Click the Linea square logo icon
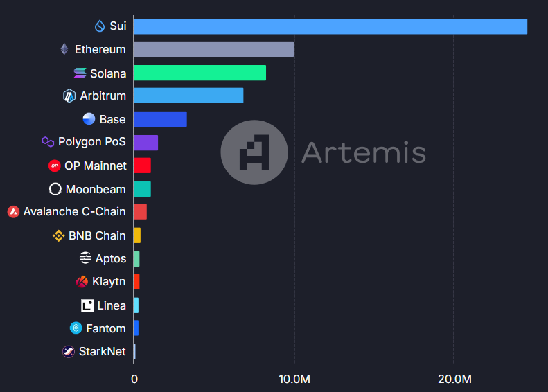The image size is (548, 392). [x=87, y=305]
